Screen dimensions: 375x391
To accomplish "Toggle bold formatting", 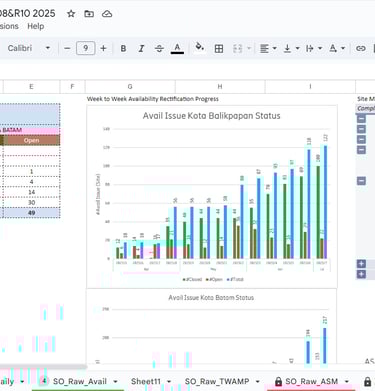I will click(x=123, y=48).
